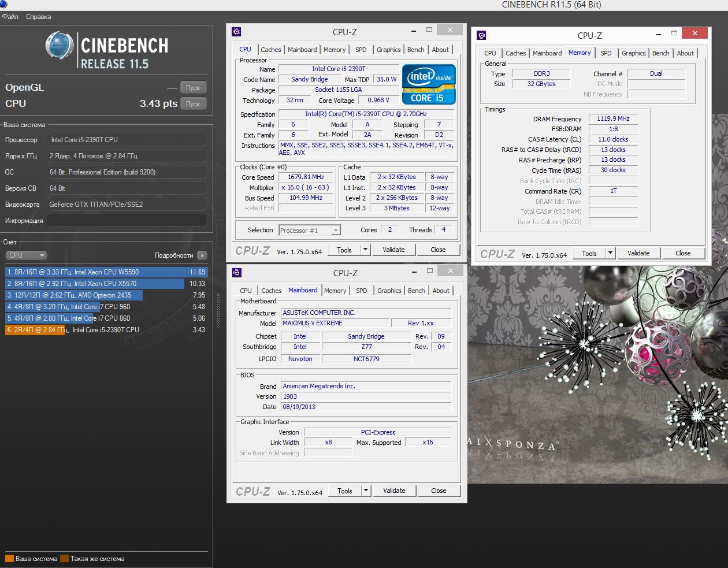This screenshot has height=568, width=728.
Task: Click the Cinebench globe logo
Action: click(x=60, y=46)
